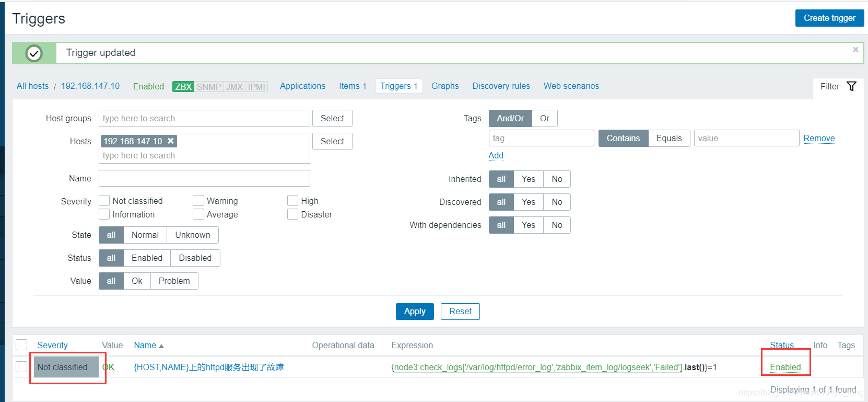Toggle the trigger's Enabled status link
The width and height of the screenshot is (868, 402).
(x=785, y=367)
